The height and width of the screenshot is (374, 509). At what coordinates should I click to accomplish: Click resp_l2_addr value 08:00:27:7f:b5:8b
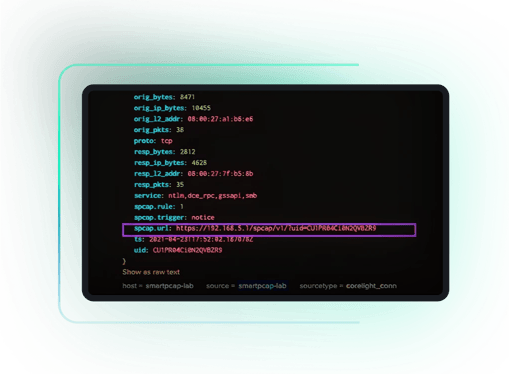220,174
